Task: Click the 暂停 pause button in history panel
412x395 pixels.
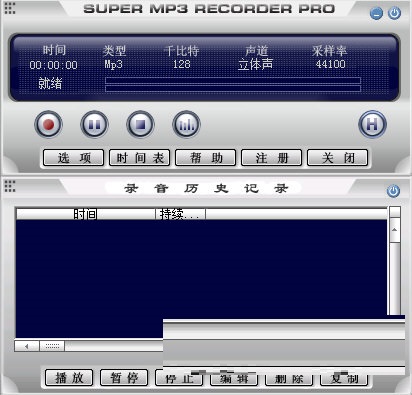Action: tap(124, 378)
